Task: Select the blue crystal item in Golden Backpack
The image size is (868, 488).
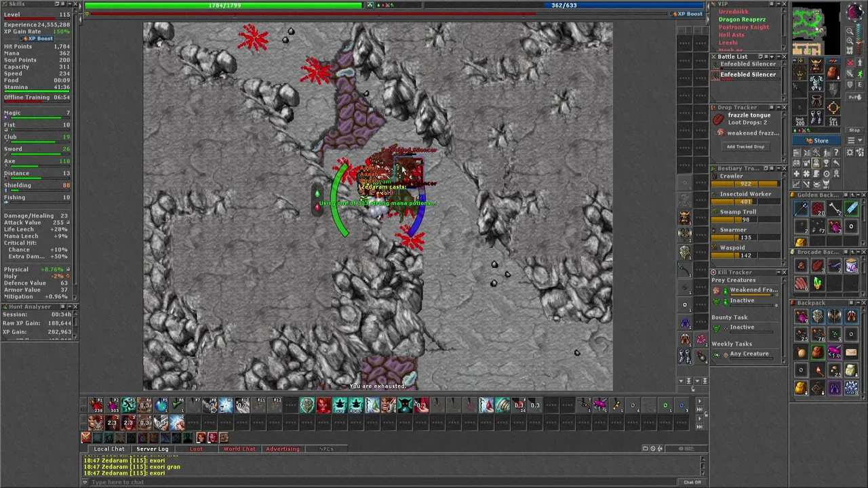Action: (x=851, y=207)
